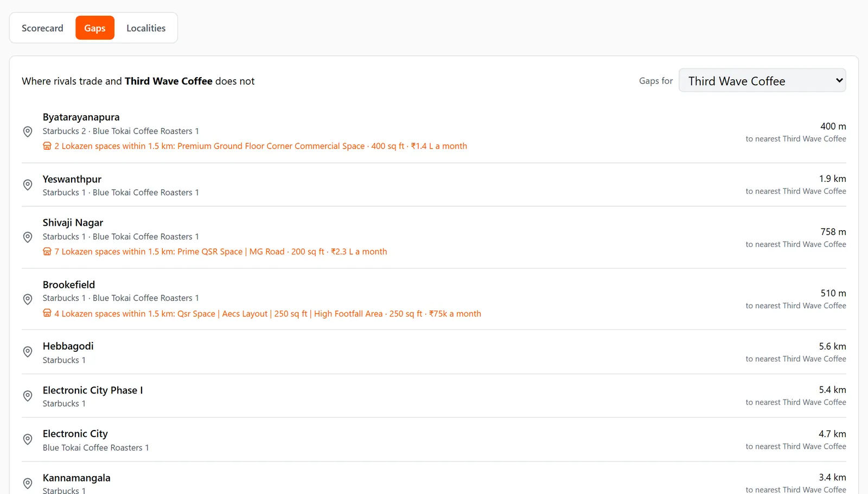Viewport: 868px width, 494px height.
Task: Click the storefront icon in Shivaji Nagar's Lokazen line
Action: (47, 251)
